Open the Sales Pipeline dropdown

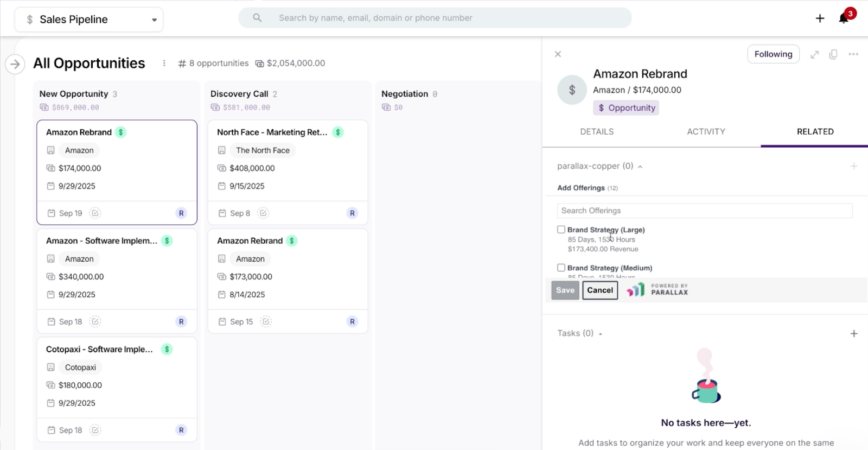click(88, 20)
